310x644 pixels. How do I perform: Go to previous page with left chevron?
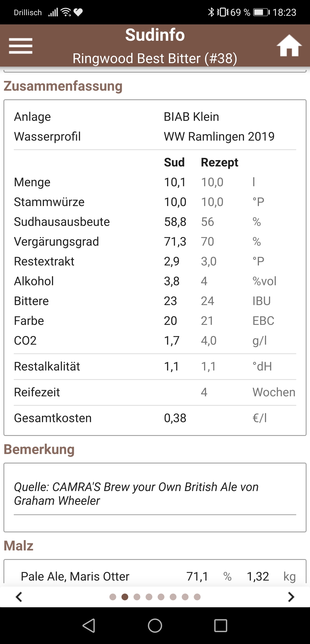click(x=19, y=597)
